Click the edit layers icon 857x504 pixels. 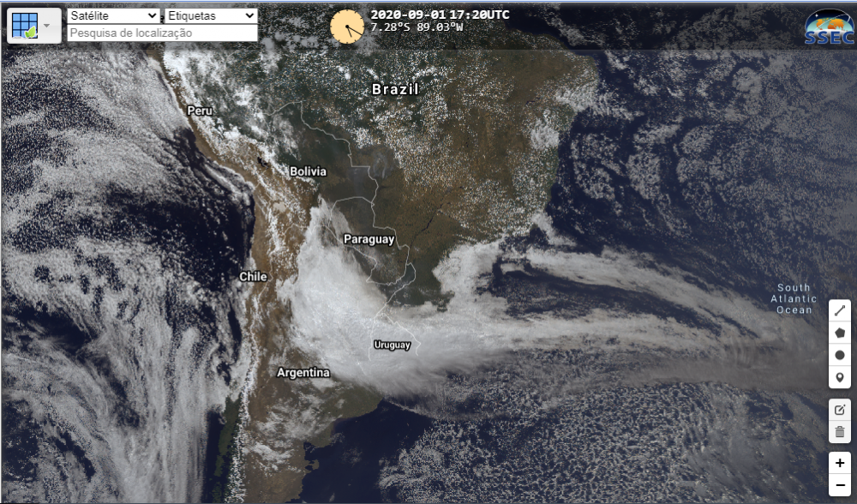[840, 410]
